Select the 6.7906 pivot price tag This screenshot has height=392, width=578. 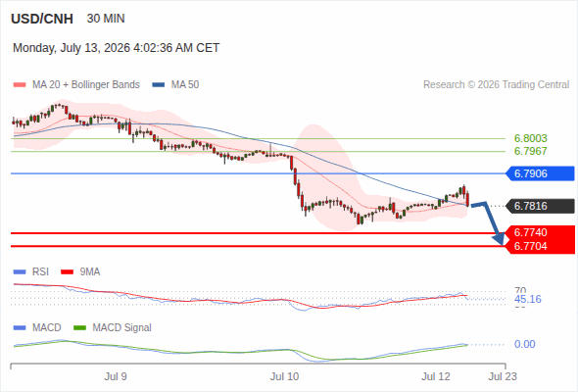[540, 173]
